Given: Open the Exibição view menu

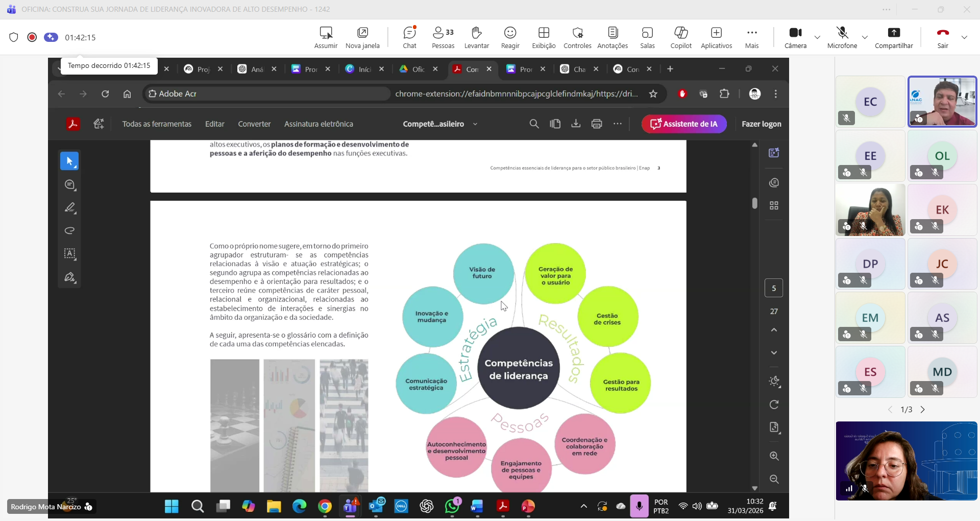Looking at the screenshot, I should coord(544,37).
